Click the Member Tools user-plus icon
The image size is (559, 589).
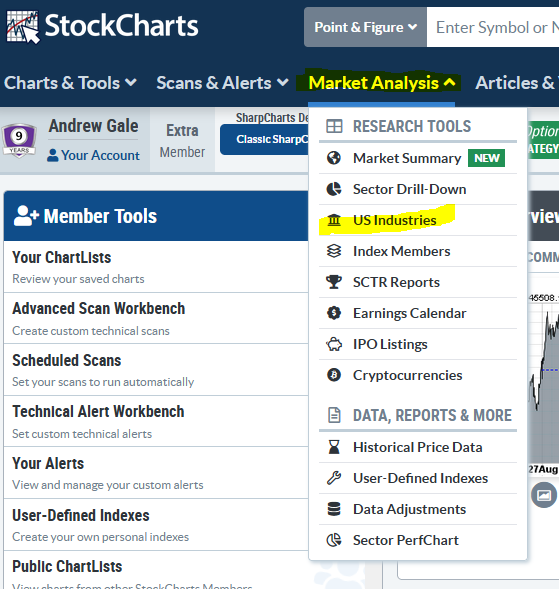pos(26,216)
